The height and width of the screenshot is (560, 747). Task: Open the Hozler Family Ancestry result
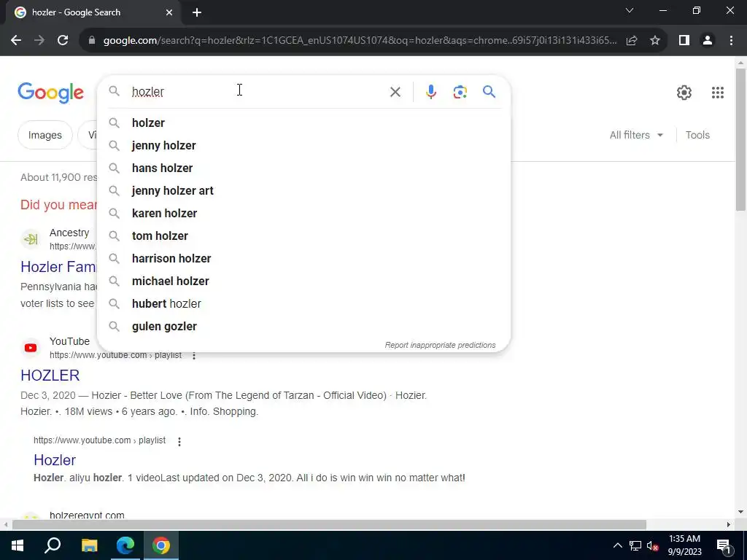point(58,267)
